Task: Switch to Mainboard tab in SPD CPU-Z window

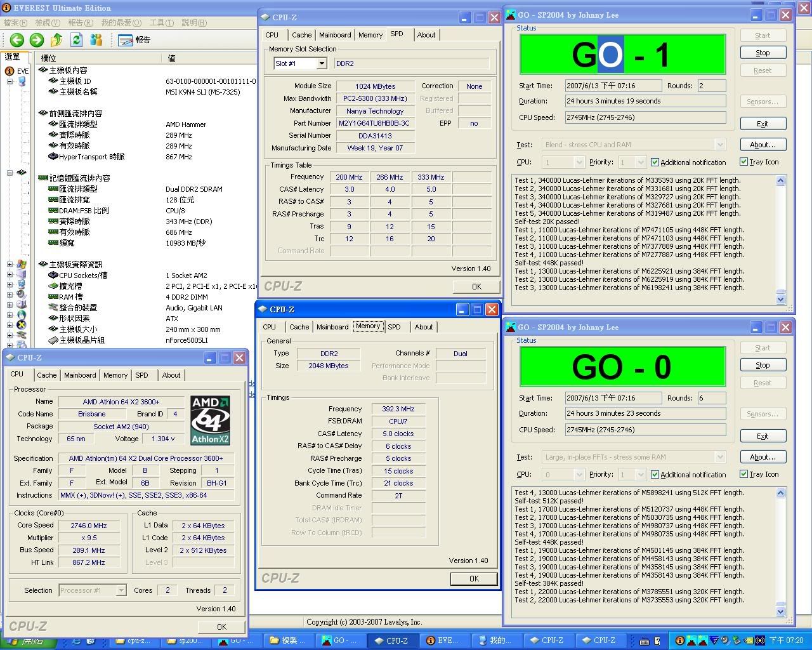Action: [x=335, y=35]
